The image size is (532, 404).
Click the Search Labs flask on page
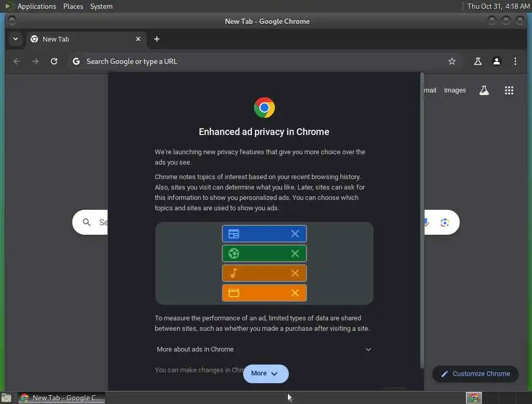[x=484, y=90]
